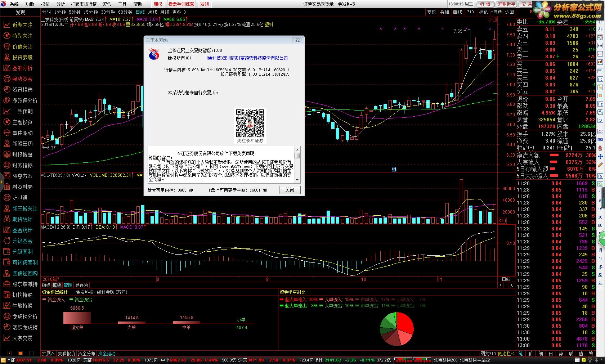Select 模板 tab under chart
Viewport: 605px width, 364px height.
coord(57,285)
